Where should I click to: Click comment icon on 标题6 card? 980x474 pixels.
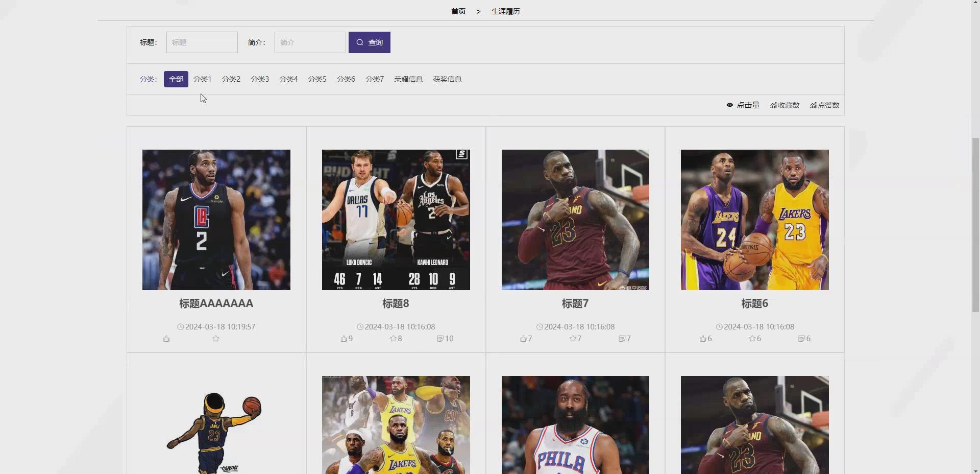click(x=801, y=339)
